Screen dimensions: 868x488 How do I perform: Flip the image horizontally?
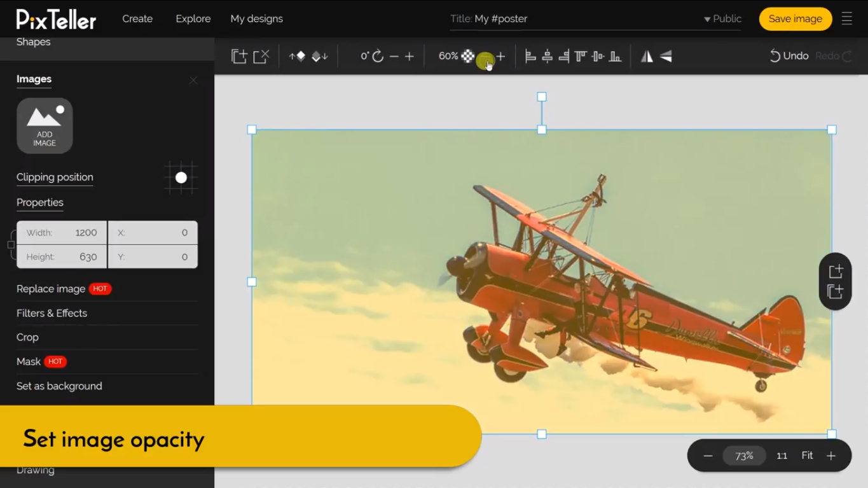click(x=647, y=57)
